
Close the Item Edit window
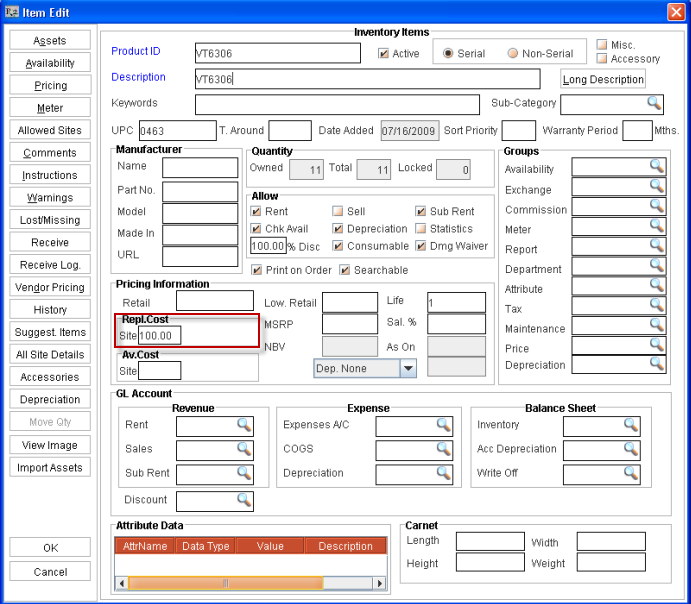(x=676, y=12)
